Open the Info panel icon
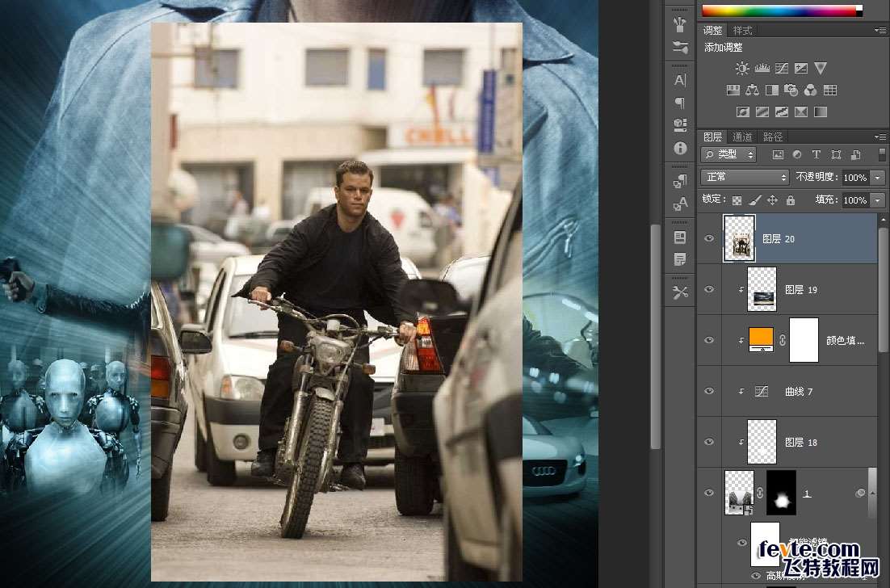 [x=680, y=149]
